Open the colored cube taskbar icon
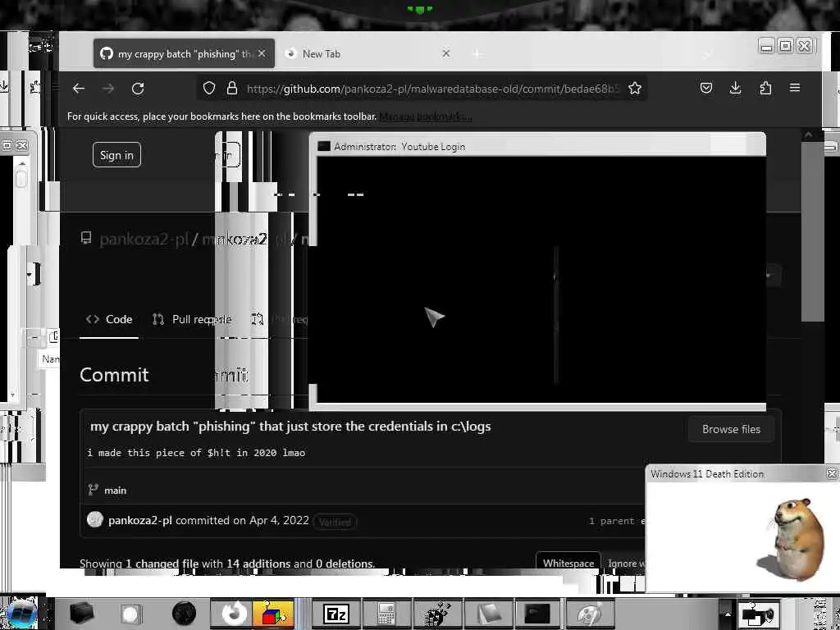The image size is (840, 630). (x=272, y=614)
